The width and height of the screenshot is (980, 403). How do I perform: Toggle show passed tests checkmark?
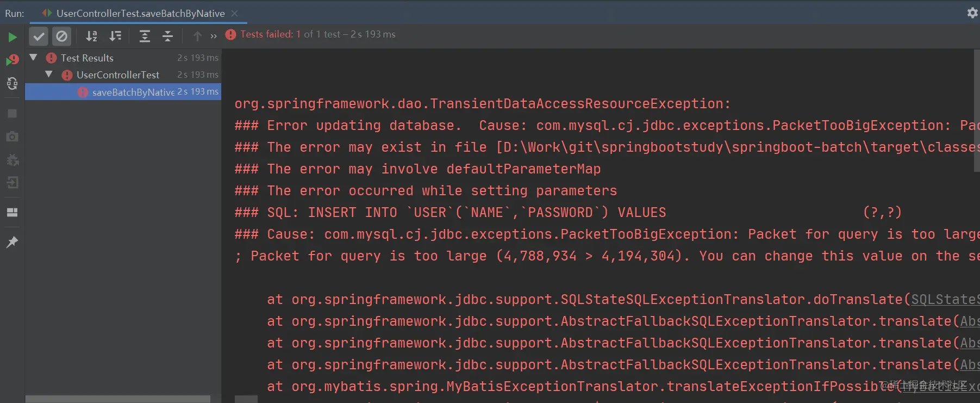[38, 36]
